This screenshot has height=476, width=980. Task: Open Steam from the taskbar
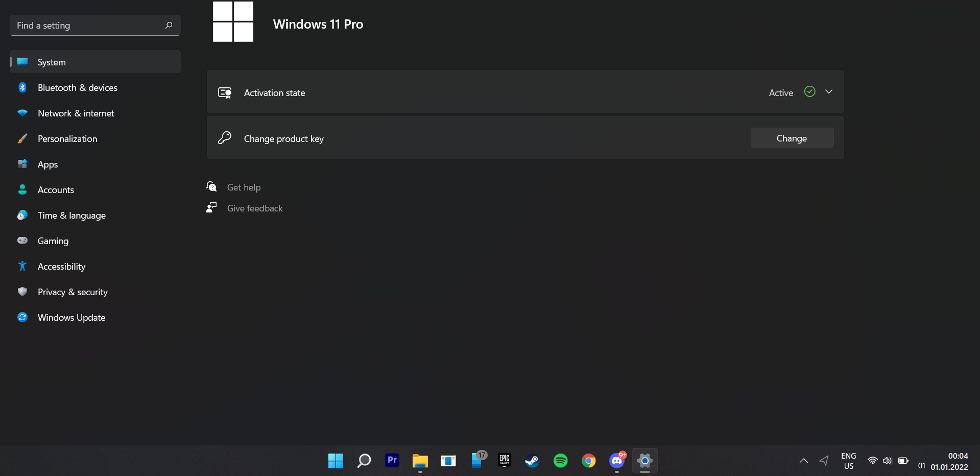pos(533,461)
